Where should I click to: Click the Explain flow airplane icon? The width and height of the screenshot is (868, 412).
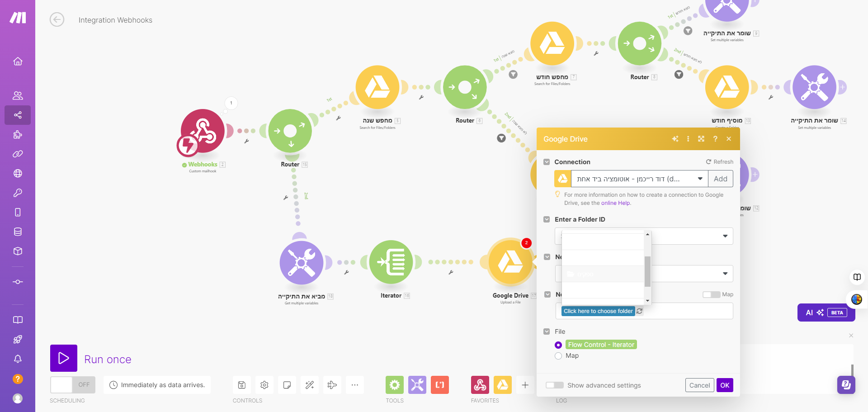(x=332, y=385)
